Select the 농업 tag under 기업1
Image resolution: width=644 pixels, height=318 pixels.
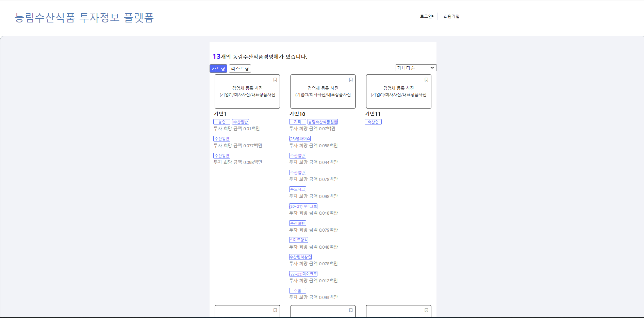click(x=221, y=121)
